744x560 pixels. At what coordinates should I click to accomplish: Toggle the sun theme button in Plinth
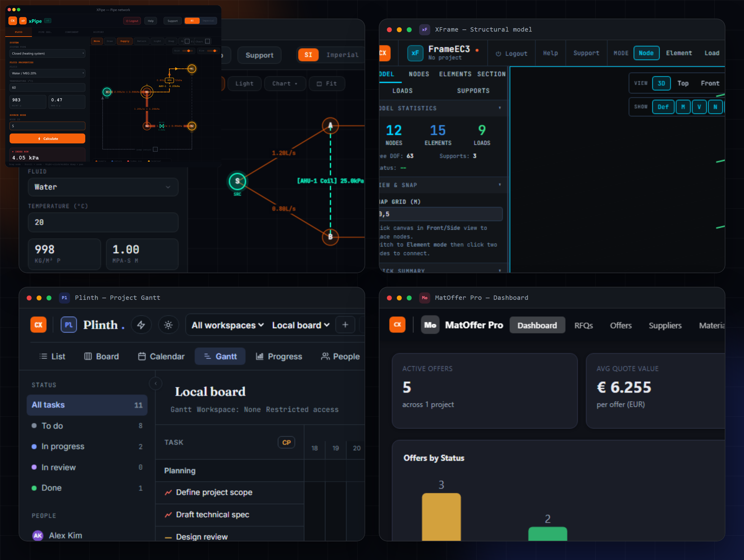[x=168, y=325]
